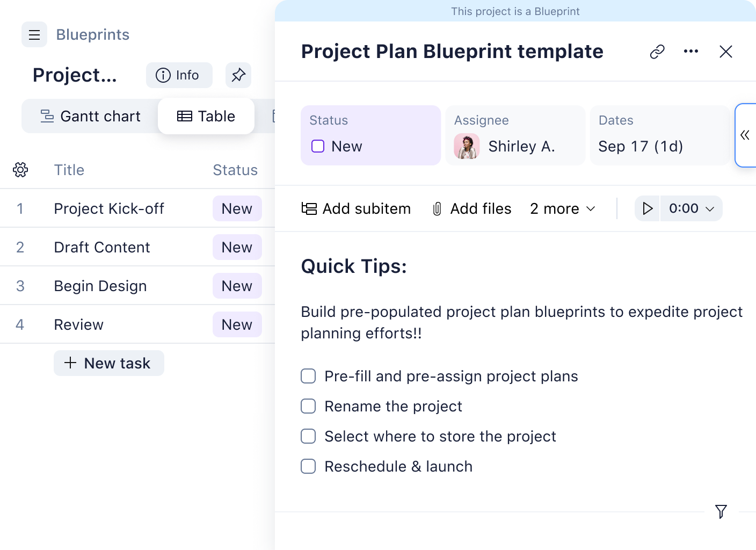Image resolution: width=756 pixels, height=550 pixels.
Task: Pin the project
Action: [238, 75]
